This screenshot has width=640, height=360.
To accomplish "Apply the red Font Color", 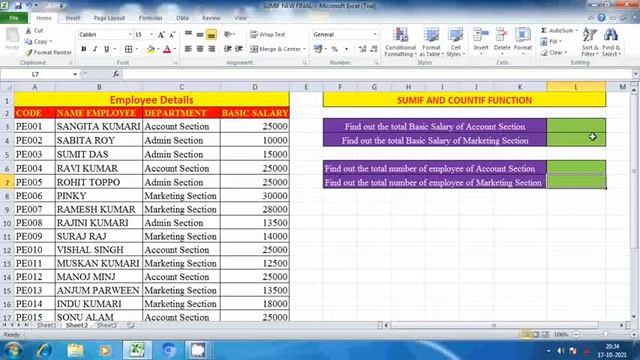I will point(167,49).
